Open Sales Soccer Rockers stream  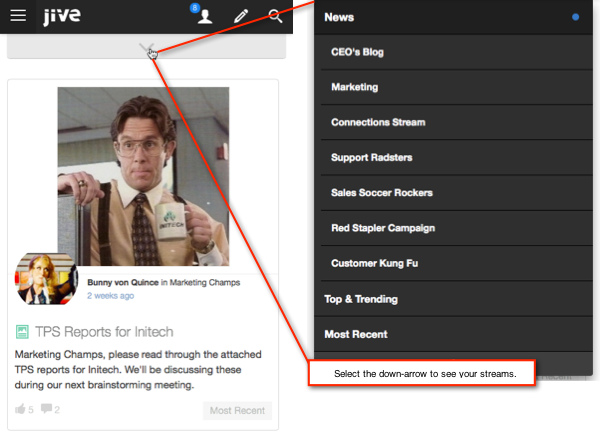tap(456, 193)
